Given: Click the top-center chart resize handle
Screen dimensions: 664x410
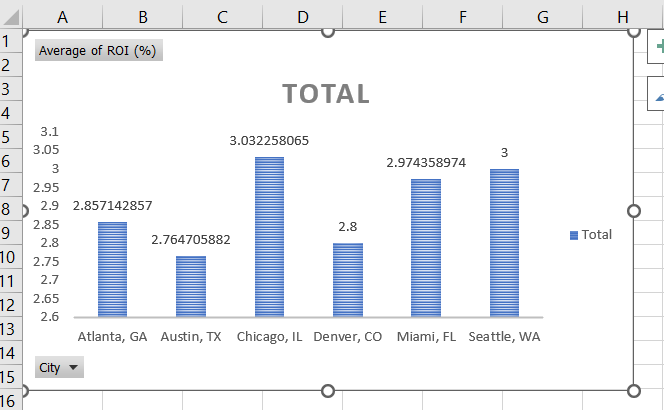Looking at the screenshot, I should click(x=327, y=32).
